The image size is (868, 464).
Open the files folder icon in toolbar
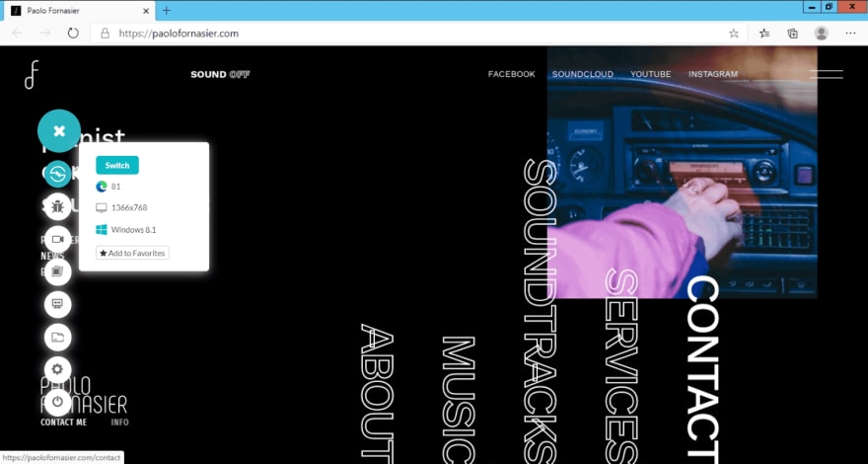tap(57, 337)
